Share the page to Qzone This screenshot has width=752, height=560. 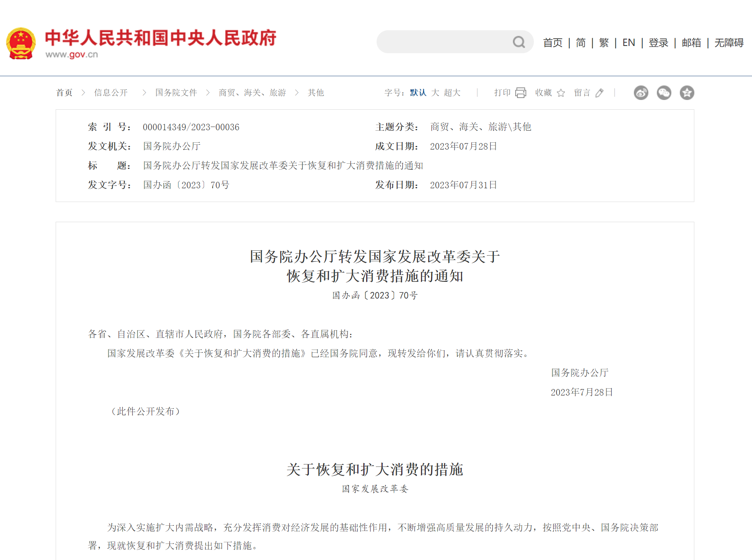click(687, 93)
